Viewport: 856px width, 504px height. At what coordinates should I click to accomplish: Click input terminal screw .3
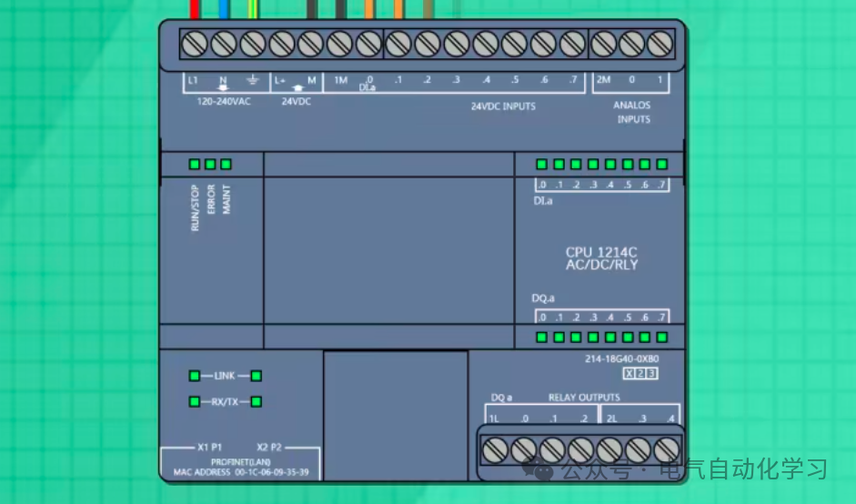coord(457,45)
